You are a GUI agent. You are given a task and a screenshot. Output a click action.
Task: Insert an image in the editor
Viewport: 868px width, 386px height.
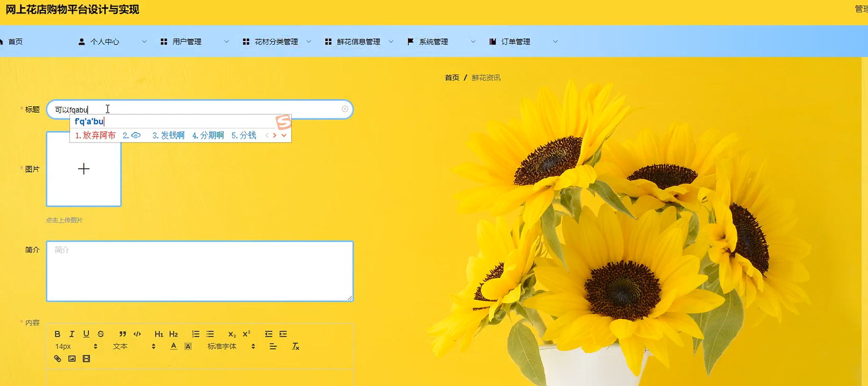tap(72, 359)
